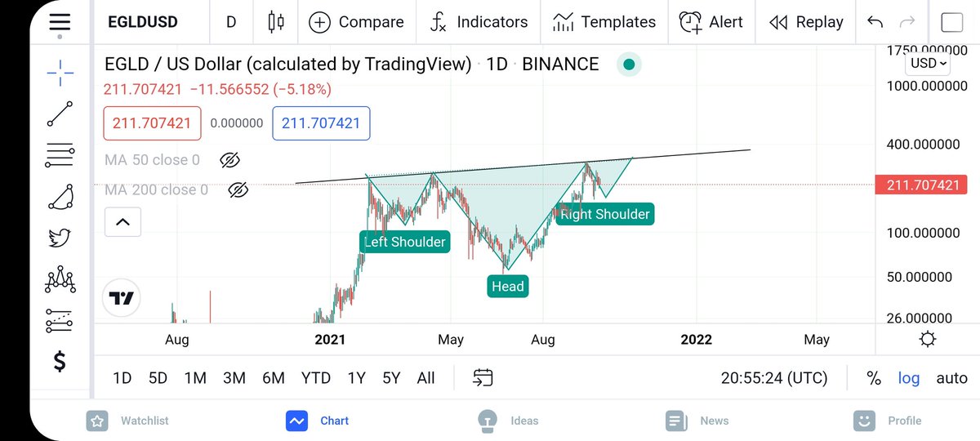980x441 pixels.
Task: Show the MA 200 indicator
Action: 238,190
